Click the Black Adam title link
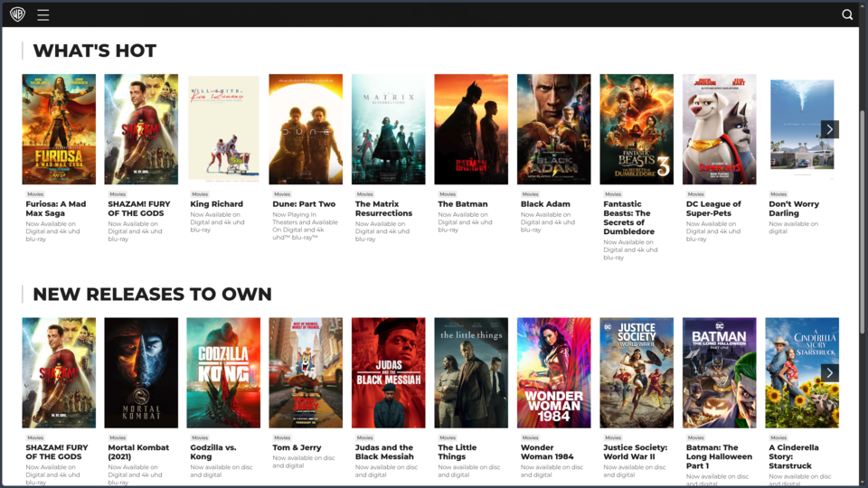The height and width of the screenshot is (488, 868). (545, 204)
